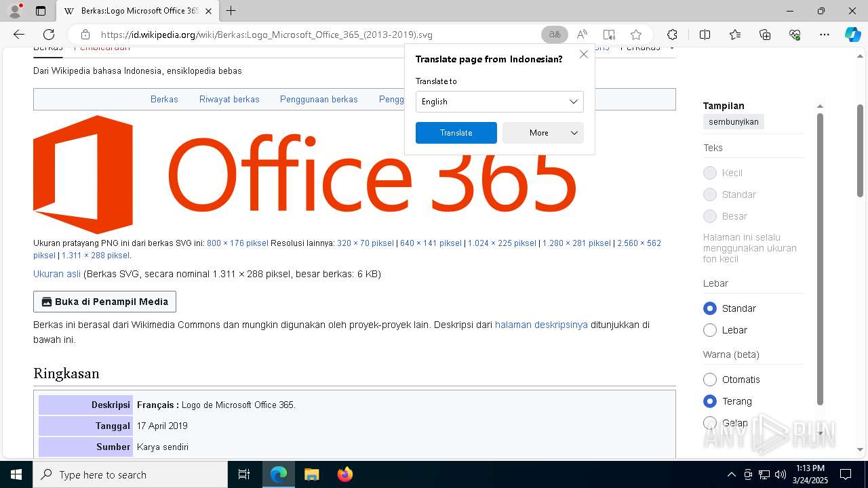Activate Read aloud icon
Image resolution: width=868 pixels, height=488 pixels.
tap(582, 35)
